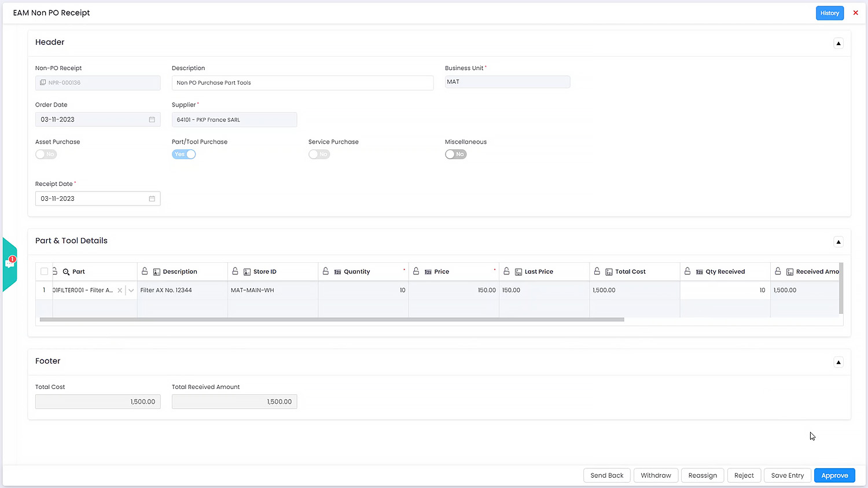Click the lock icon on Description column
This screenshot has width=868, height=488.
145,271
